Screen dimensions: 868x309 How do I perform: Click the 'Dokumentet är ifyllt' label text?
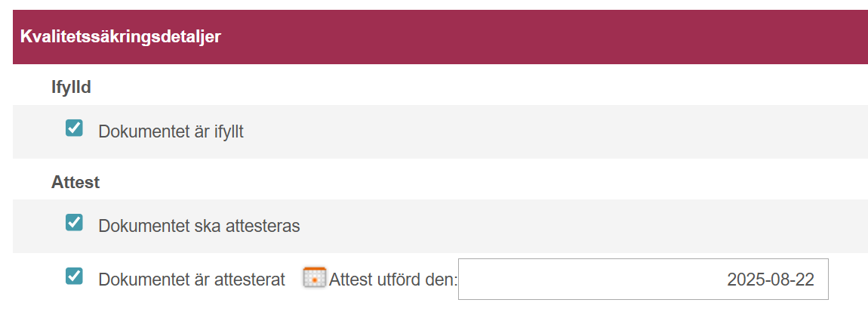pos(171,131)
